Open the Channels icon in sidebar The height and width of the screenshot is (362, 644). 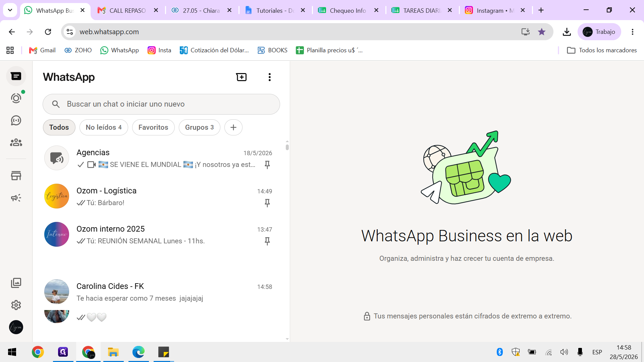click(x=16, y=120)
